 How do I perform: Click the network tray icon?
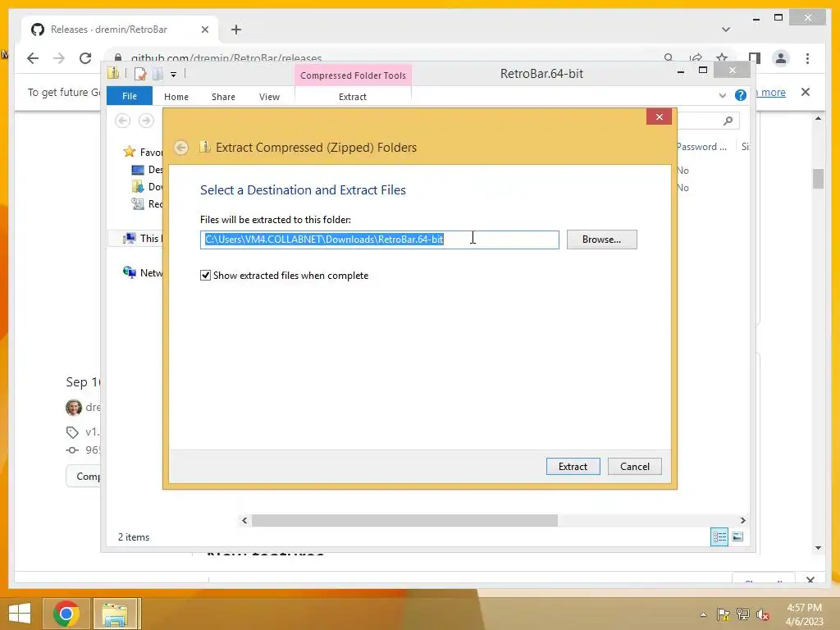click(743, 614)
